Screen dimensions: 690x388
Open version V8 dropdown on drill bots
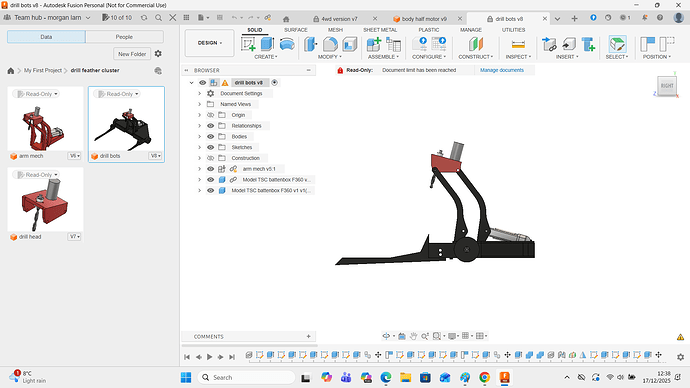point(155,156)
